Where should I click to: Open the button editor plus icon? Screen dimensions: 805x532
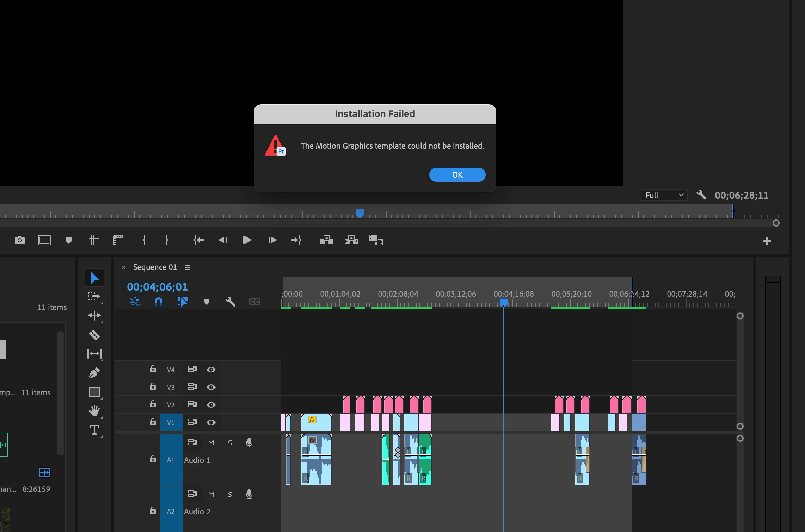[x=767, y=241]
